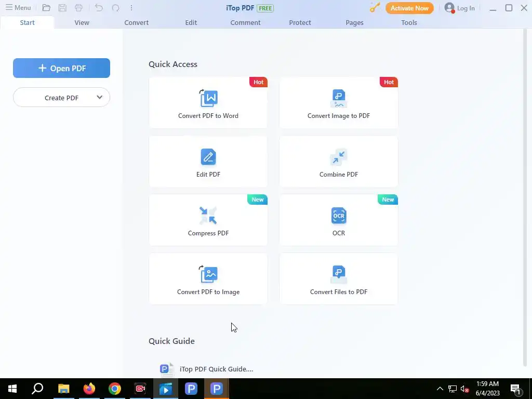532x399 pixels.
Task: Click the redo arrow icon
Action: [x=116, y=8]
